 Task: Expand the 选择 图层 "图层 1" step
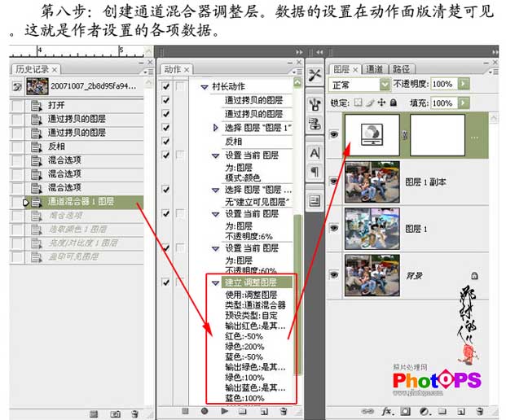216,128
